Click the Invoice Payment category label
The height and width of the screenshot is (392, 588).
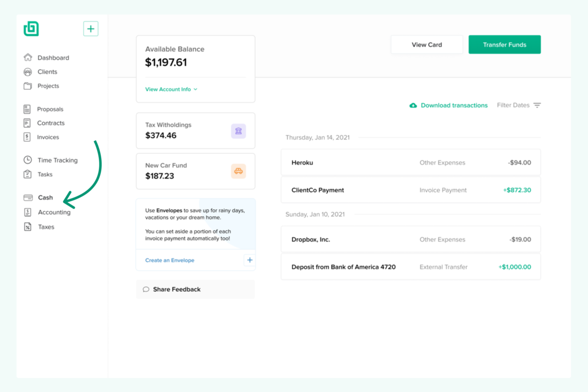point(443,190)
